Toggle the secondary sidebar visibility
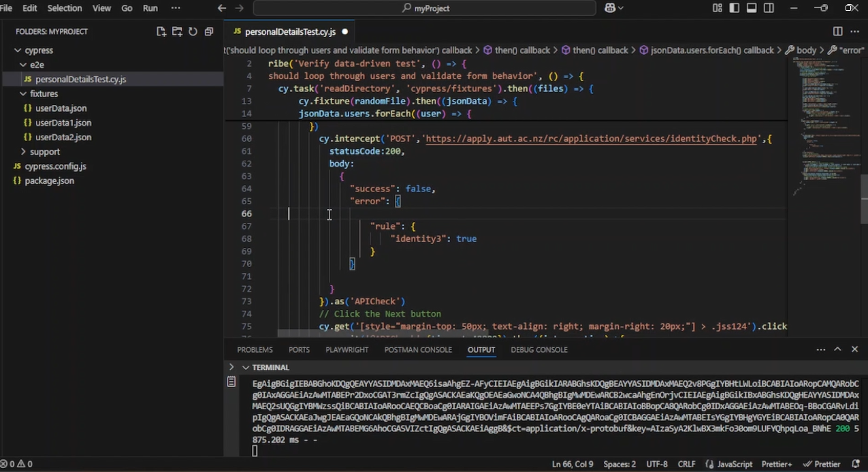The image size is (868, 472). coord(769,8)
